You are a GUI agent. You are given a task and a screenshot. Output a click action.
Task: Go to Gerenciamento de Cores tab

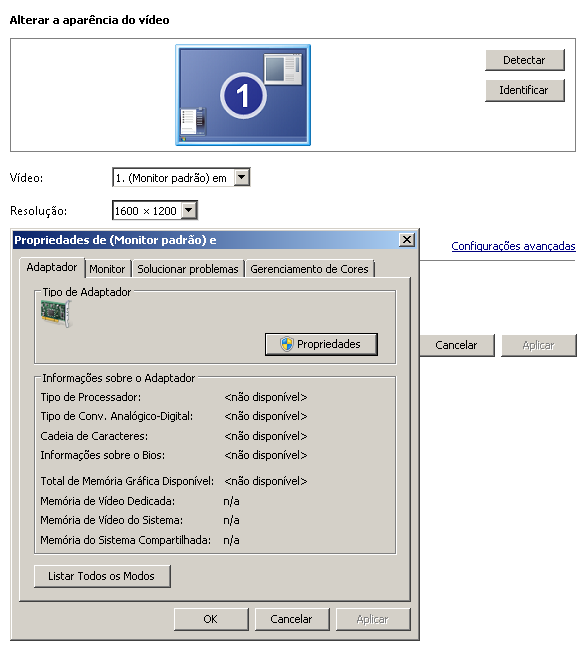click(309, 269)
